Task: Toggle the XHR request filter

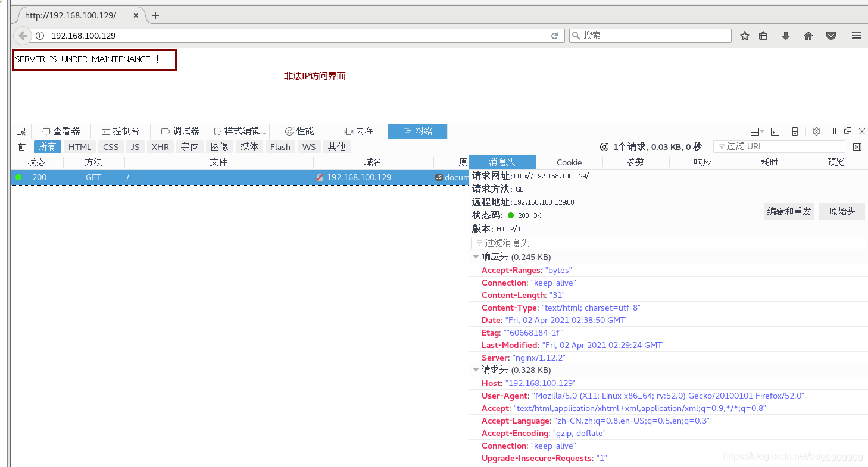Action: tap(160, 147)
